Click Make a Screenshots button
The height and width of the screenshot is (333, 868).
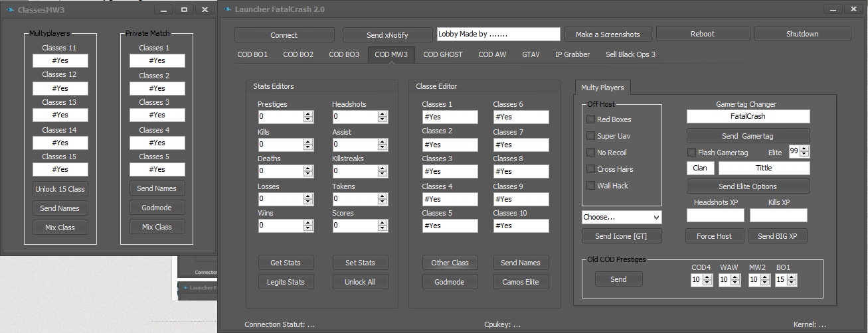[x=608, y=34]
